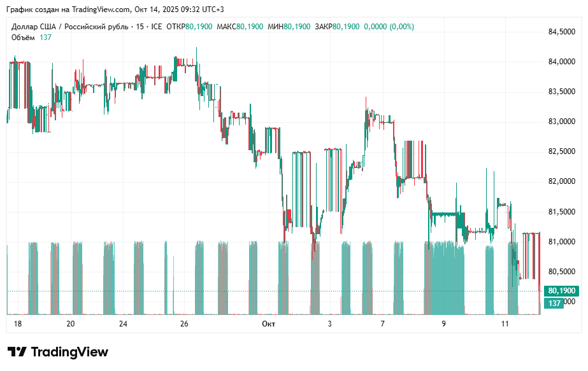The width and height of the screenshot is (588, 371).
Task: Click the ОТКР open price value
Action: (199, 27)
